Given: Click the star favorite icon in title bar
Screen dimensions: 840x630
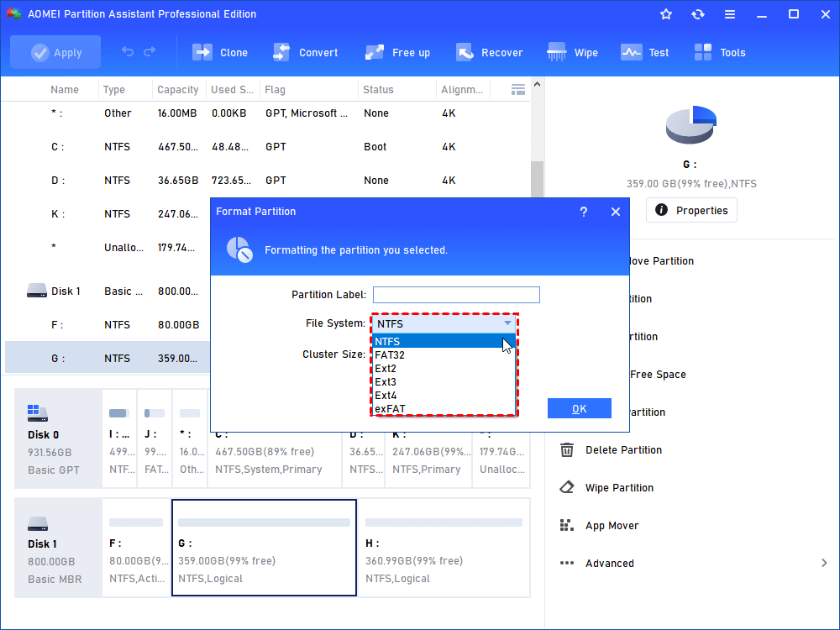Looking at the screenshot, I should (666, 14).
